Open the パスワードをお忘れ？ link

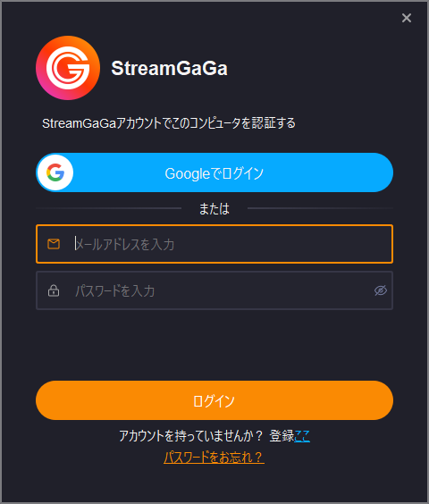pyautogui.click(x=214, y=457)
